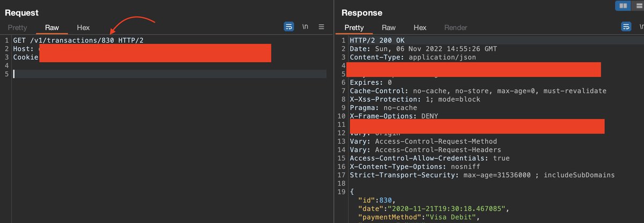The image size is (644, 223).
Task: Switch Response view to Raw tab
Action: pos(389,27)
